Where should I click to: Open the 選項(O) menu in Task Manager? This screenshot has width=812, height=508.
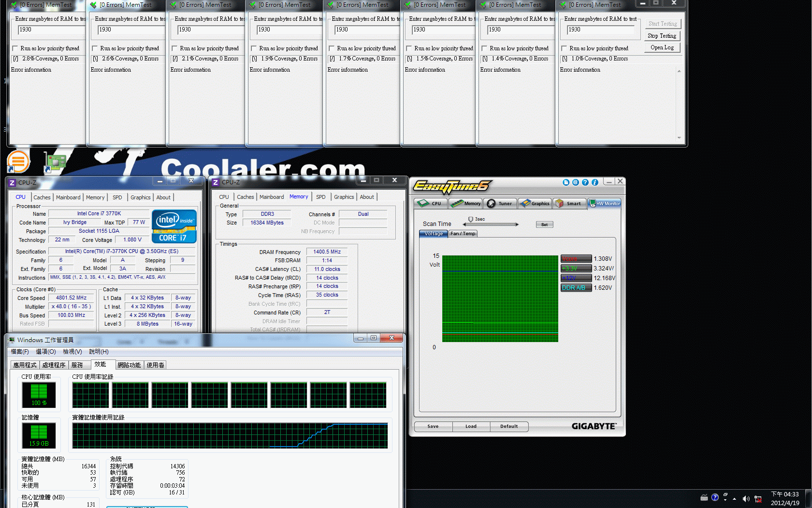coord(46,352)
